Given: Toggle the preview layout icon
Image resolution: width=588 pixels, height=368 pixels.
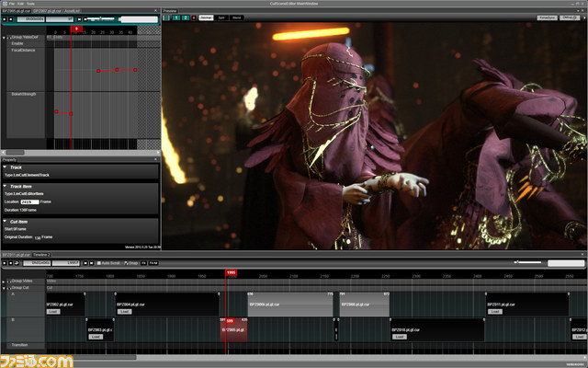Looking at the screenshot, I should point(166,17).
